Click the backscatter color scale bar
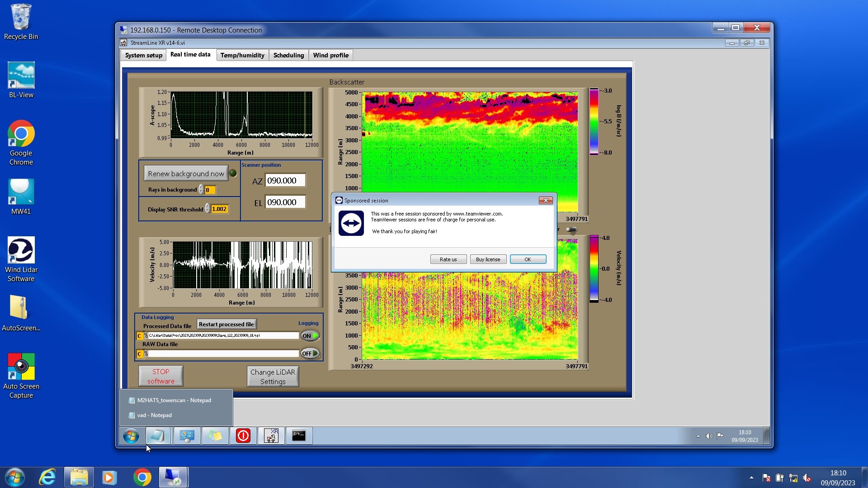This screenshot has height=488, width=868. [594, 121]
